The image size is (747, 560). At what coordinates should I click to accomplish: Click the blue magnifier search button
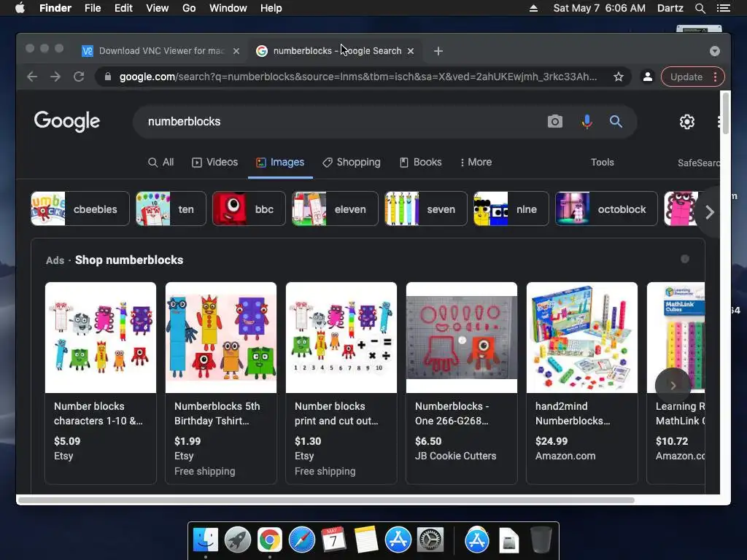pyautogui.click(x=616, y=122)
